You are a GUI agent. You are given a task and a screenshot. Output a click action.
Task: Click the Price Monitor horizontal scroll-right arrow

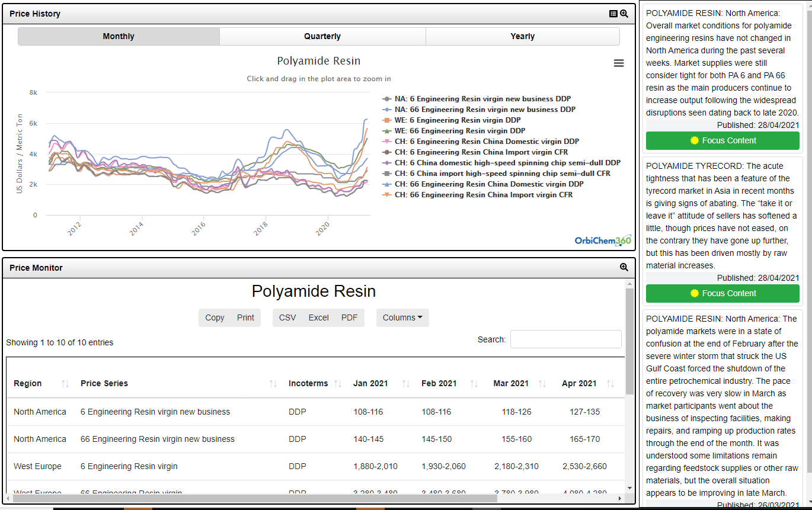(x=621, y=499)
